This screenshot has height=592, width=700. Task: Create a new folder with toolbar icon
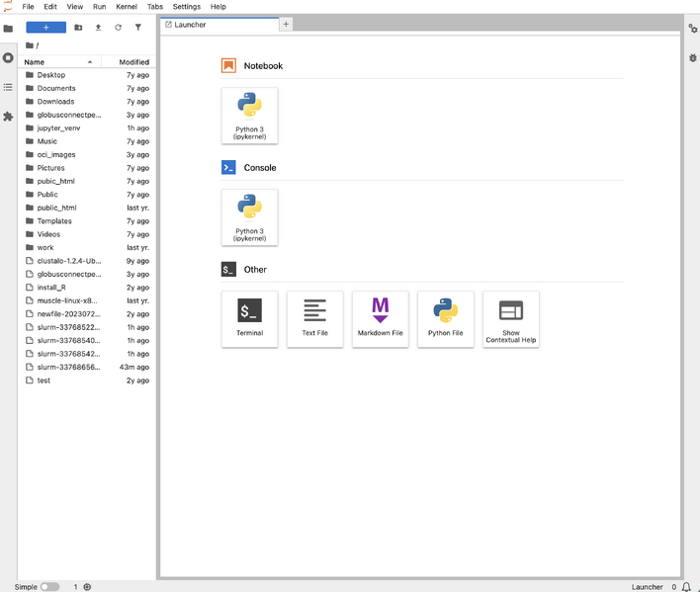pos(78,28)
